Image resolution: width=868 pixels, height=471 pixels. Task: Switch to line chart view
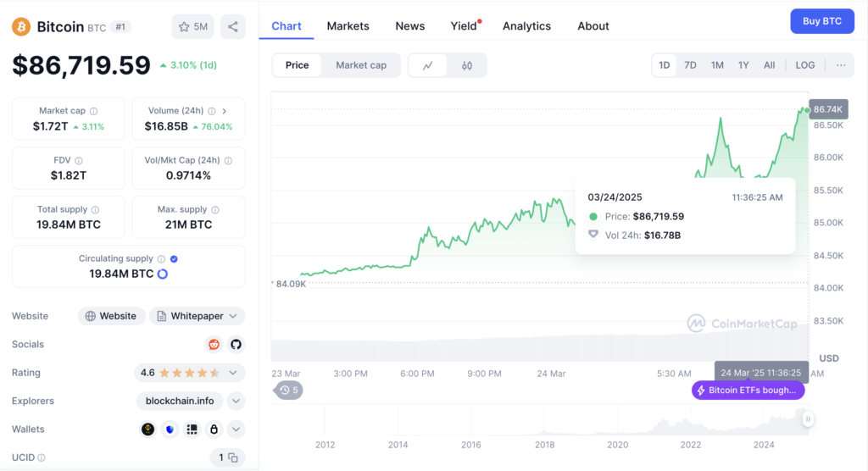click(427, 65)
